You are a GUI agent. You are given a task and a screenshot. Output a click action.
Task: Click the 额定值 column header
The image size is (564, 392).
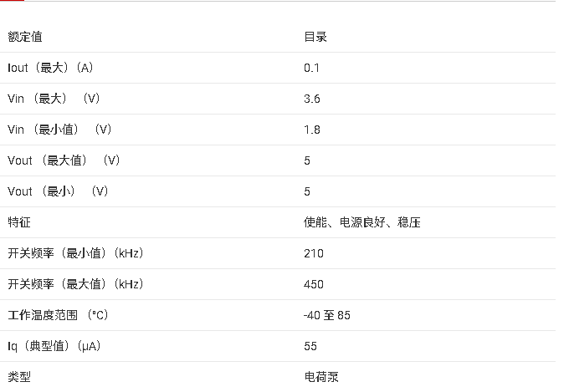(x=25, y=37)
